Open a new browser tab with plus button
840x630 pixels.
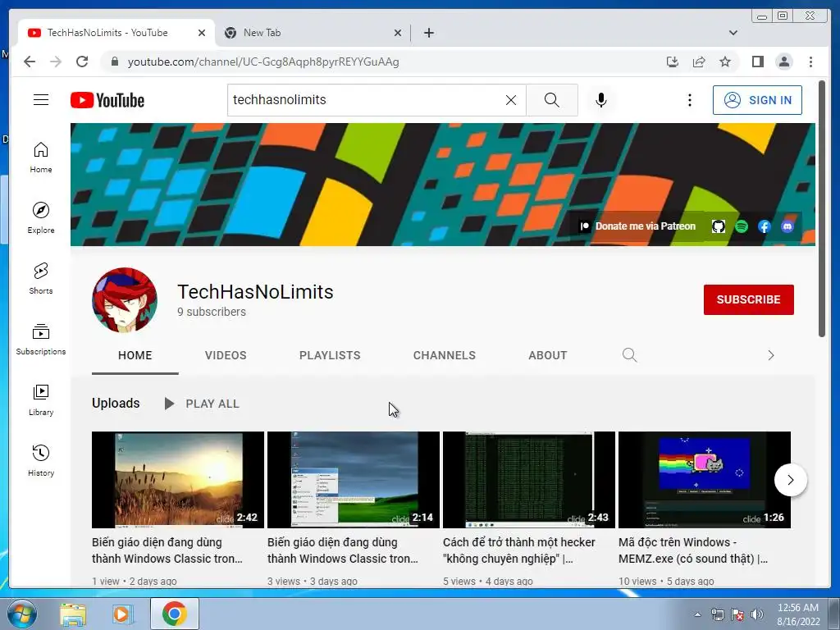428,33
